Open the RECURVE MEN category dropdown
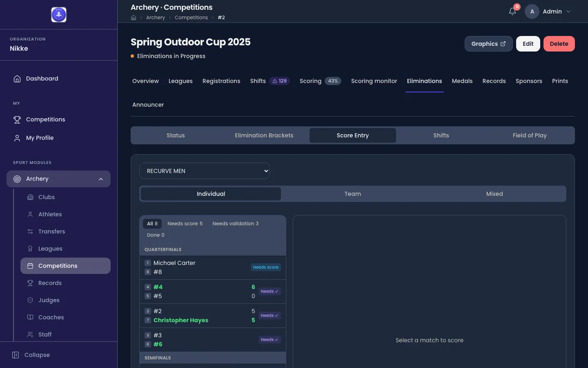Viewport: 588px width, 368px height. pos(205,171)
